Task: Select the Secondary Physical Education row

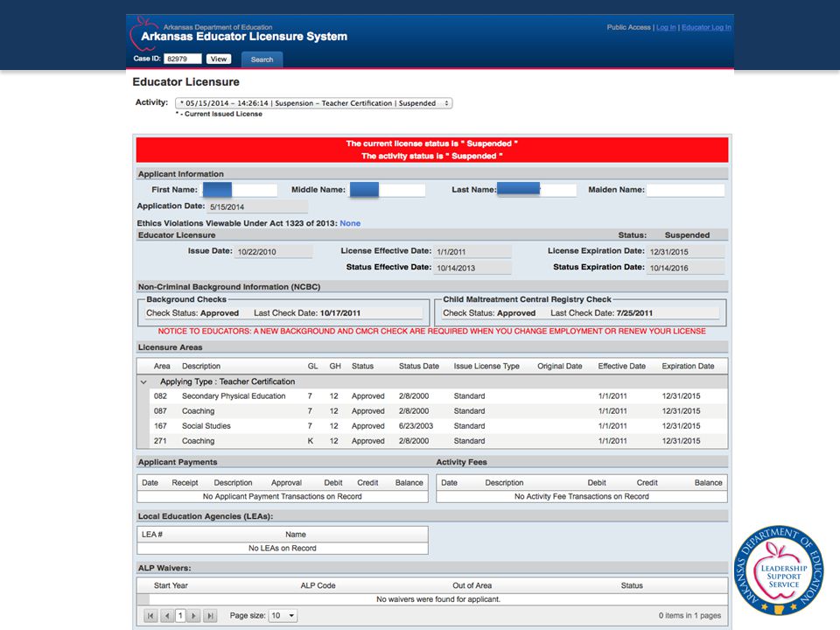Action: point(438,395)
